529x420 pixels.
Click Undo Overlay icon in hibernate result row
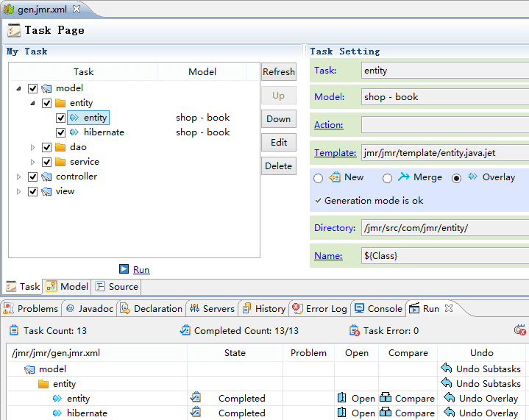click(x=450, y=412)
